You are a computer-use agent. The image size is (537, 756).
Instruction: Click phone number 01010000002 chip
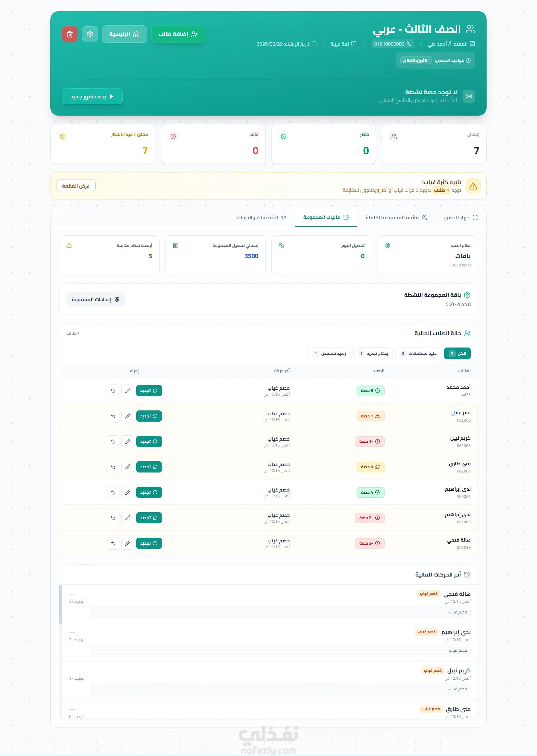392,44
